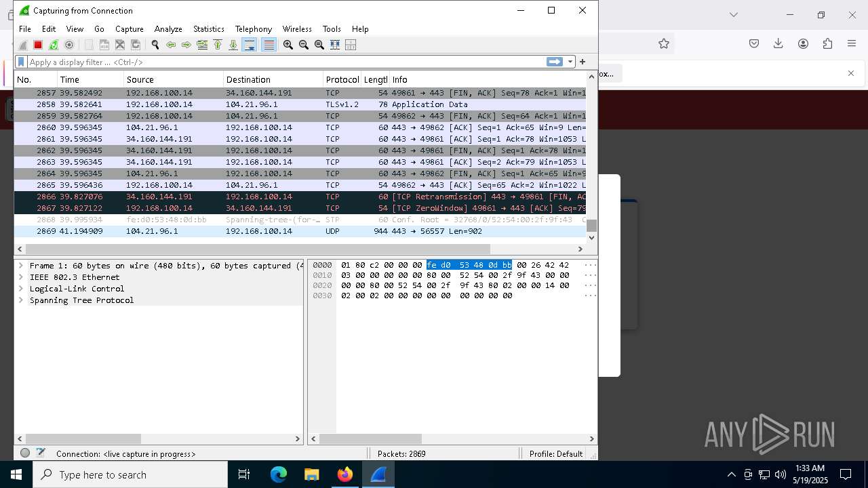The image size is (868, 488).
Task: Open the browser downloads arrow icon
Action: pos(778,43)
